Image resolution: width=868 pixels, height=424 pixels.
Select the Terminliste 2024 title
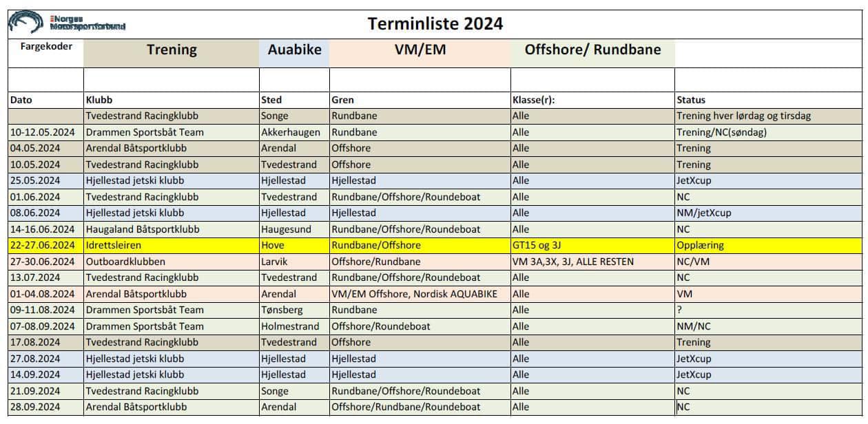pyautogui.click(x=435, y=24)
